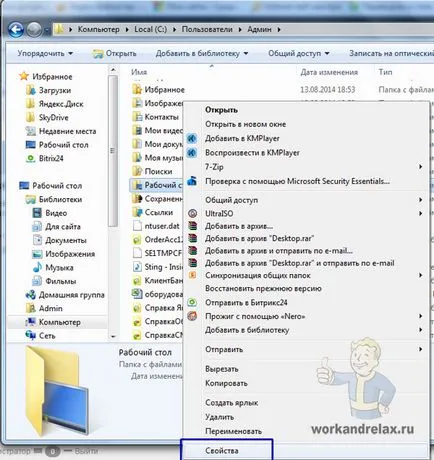Expand the Общий доступ submenu in context menu
Screen dimensions: 434x460
pyautogui.click(x=421, y=200)
